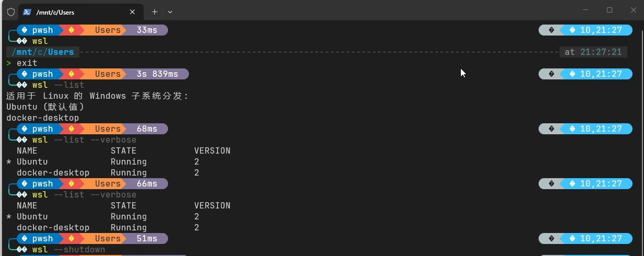
Task: Click the 68ms prompt segment
Action: [146, 129]
